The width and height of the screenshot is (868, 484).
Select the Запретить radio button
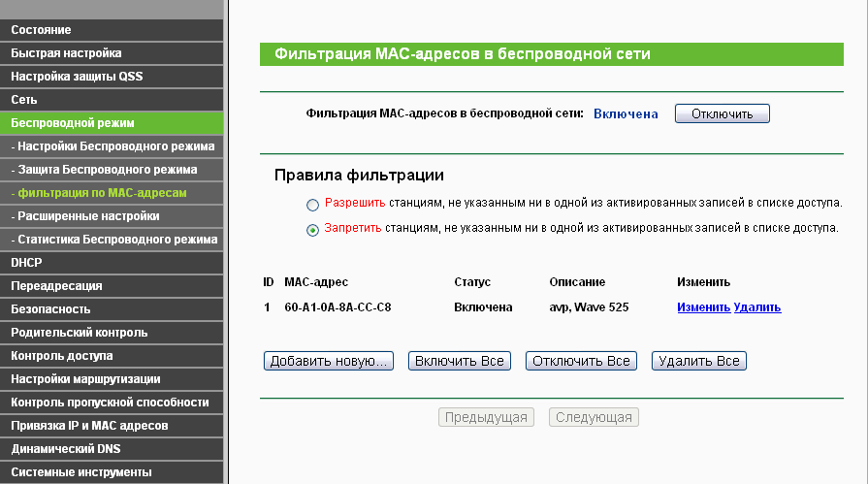click(x=312, y=230)
